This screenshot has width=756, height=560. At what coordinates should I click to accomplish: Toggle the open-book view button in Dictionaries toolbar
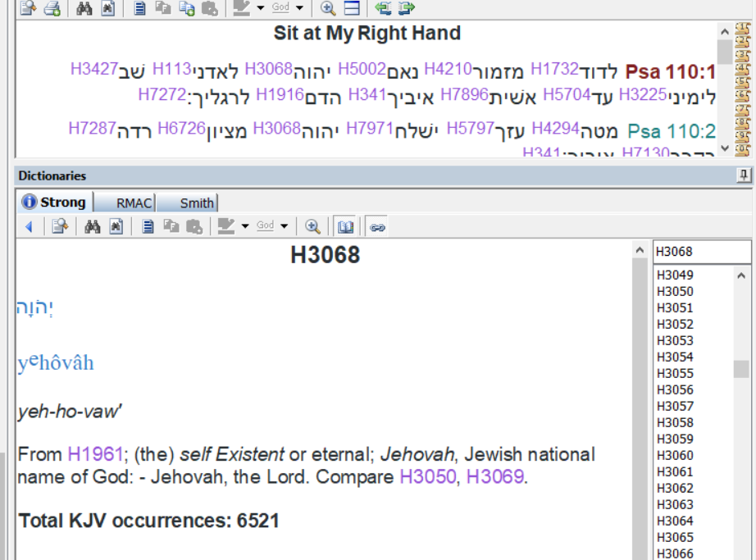(346, 226)
